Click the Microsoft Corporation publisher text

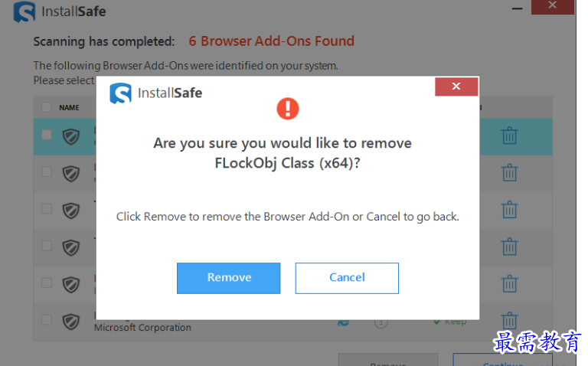tap(142, 328)
